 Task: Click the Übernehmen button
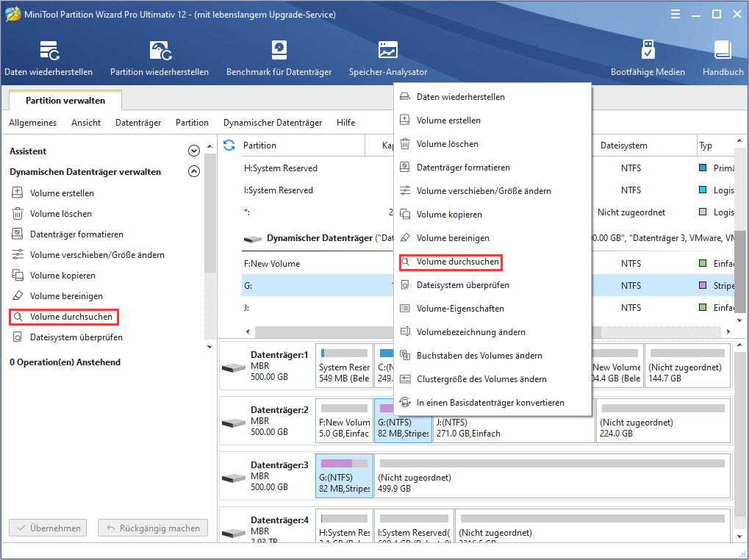48,528
